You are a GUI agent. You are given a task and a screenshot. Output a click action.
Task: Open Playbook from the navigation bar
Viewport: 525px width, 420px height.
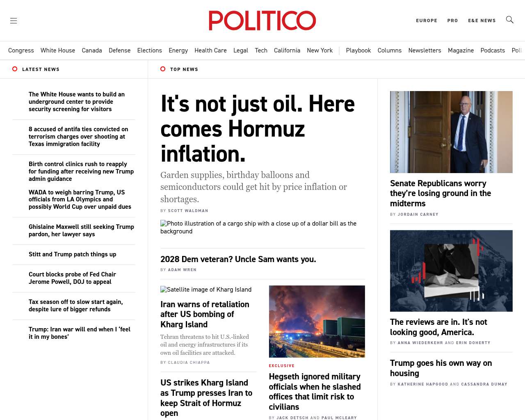coord(358,50)
